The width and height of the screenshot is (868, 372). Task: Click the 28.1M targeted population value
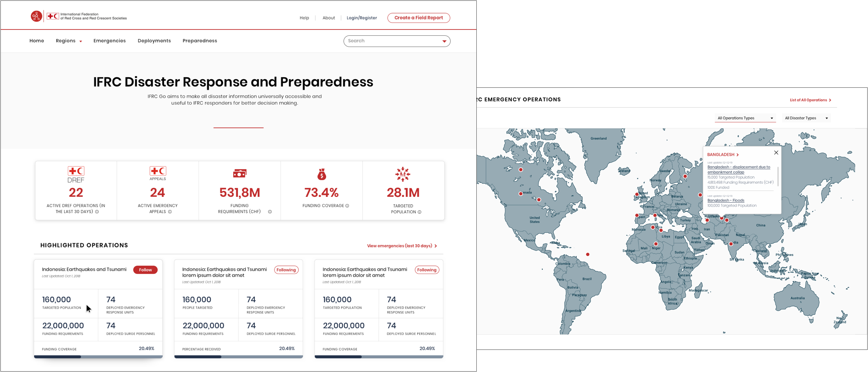click(x=403, y=193)
